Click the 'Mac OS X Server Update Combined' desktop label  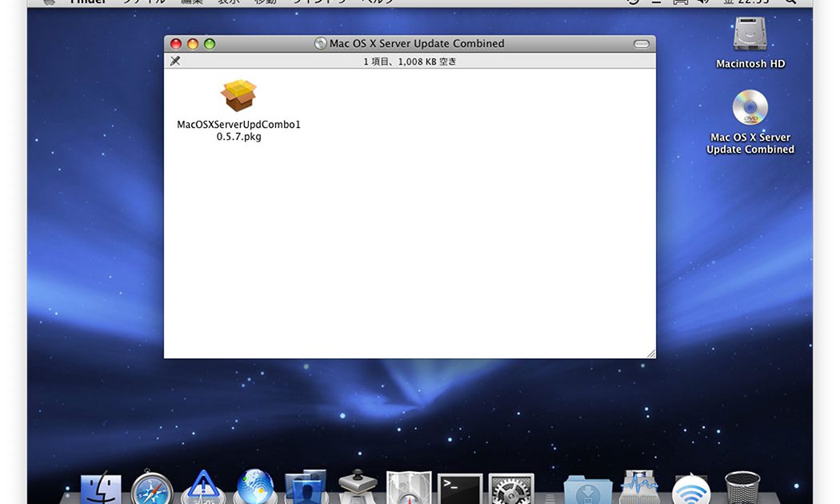point(750,143)
